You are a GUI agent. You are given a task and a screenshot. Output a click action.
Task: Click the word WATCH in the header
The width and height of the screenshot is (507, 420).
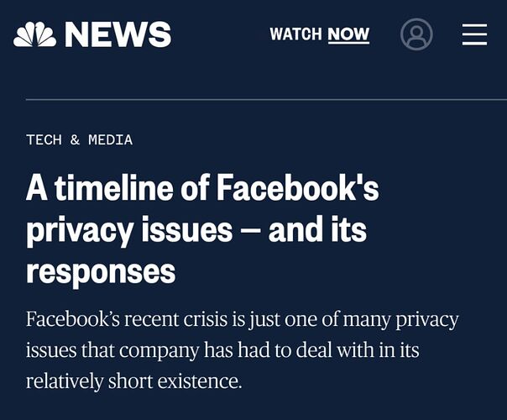click(x=295, y=34)
